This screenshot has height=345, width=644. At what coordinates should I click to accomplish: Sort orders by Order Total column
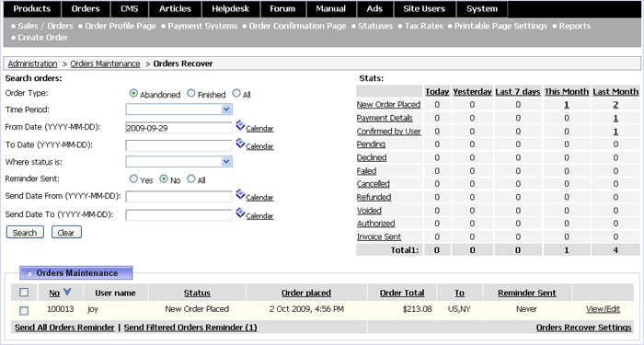coord(402,293)
